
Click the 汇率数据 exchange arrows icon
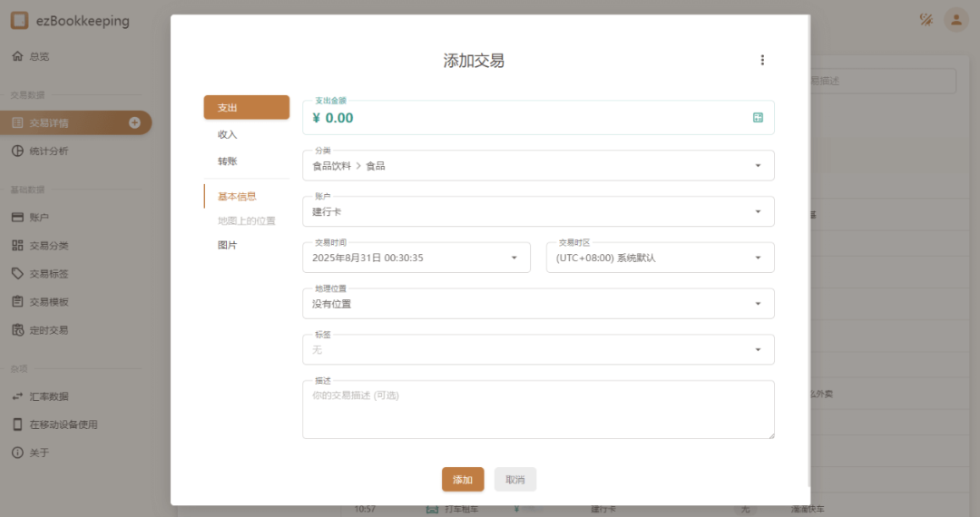[x=17, y=396]
